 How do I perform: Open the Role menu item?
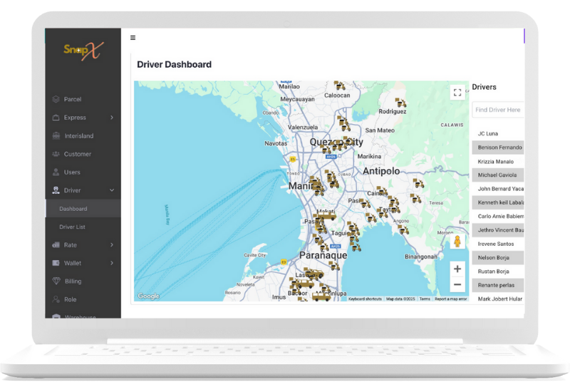(83, 299)
